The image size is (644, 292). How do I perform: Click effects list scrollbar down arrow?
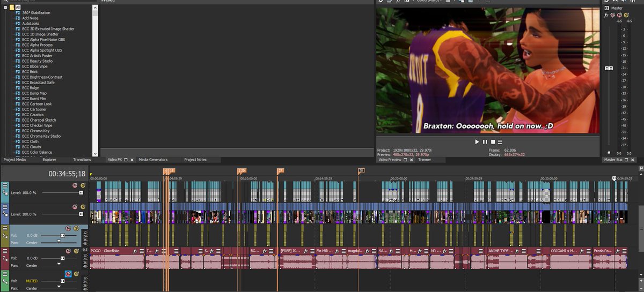[96, 154]
